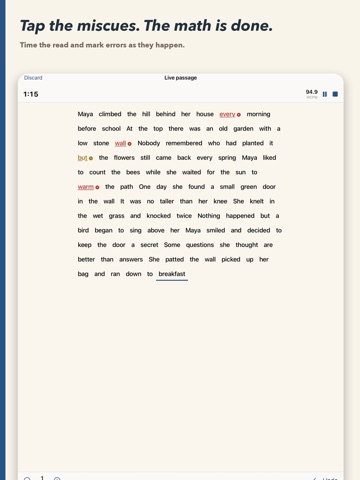Tap the word 'smiled'
The image size is (360, 480).
pyautogui.click(x=216, y=230)
